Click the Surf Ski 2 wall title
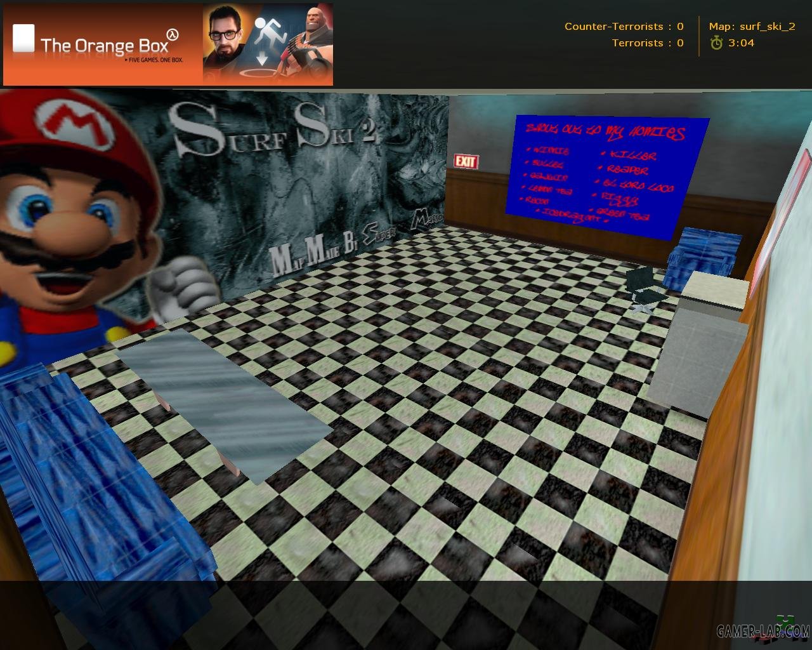Image resolution: width=812 pixels, height=650 pixels. click(x=274, y=131)
